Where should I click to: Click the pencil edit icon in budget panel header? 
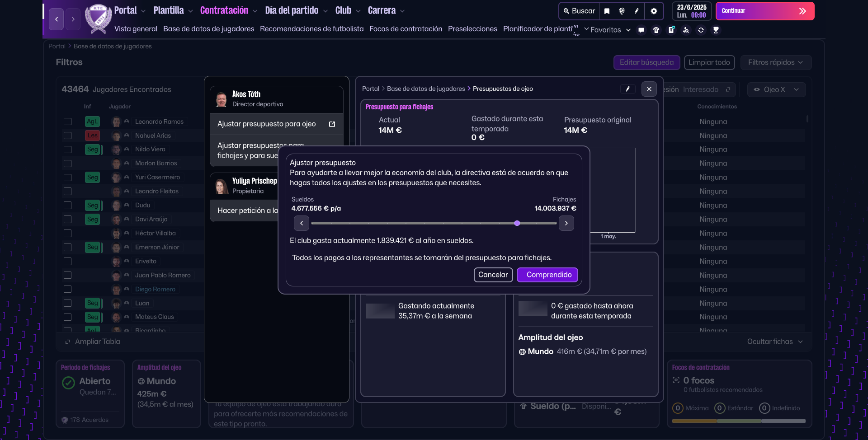627,89
